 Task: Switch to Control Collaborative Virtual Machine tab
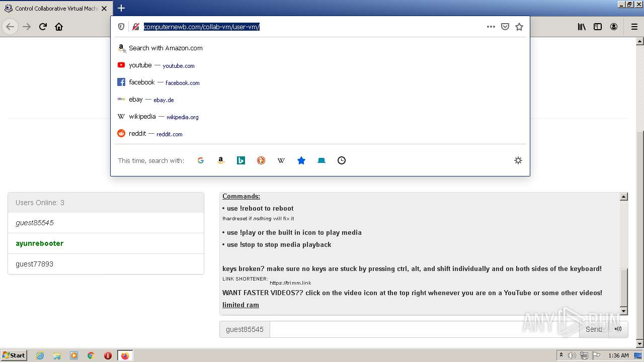pos(56,9)
